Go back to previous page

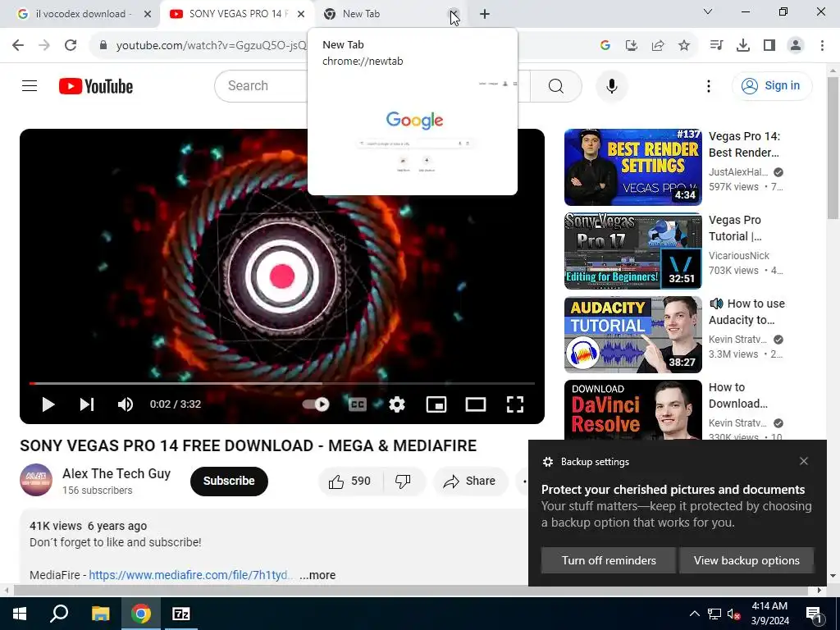click(x=18, y=45)
